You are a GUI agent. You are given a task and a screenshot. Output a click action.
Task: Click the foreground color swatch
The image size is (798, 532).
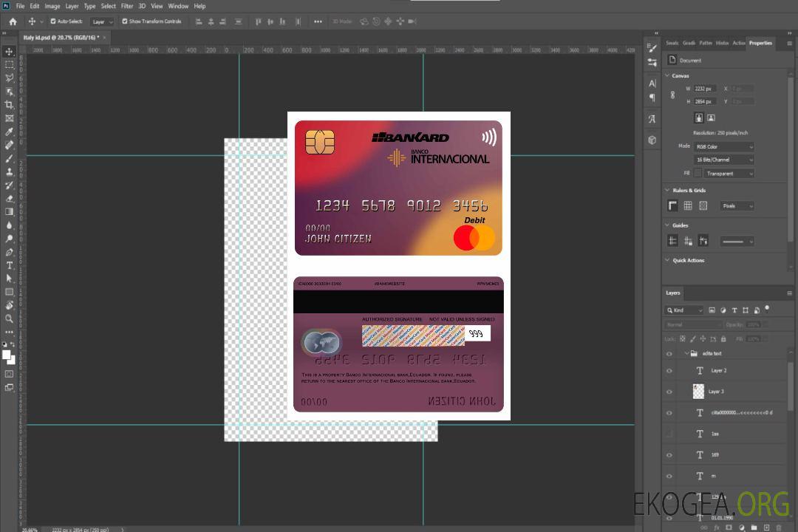coord(7,355)
